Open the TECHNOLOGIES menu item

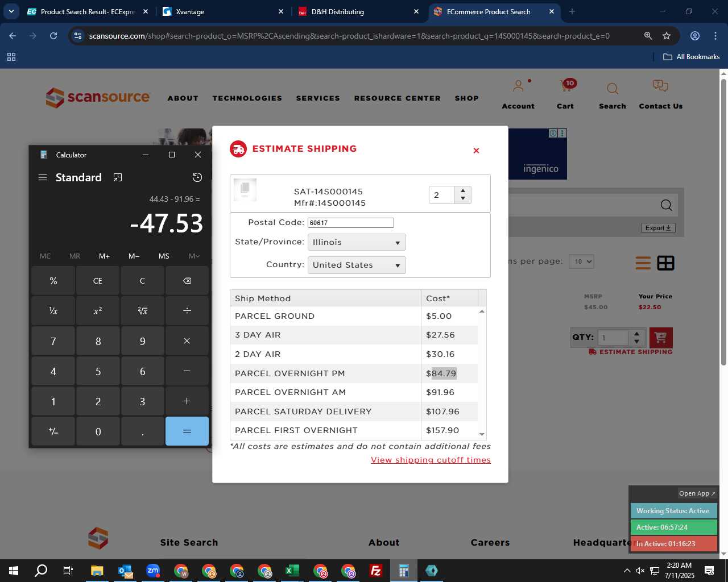click(x=247, y=98)
